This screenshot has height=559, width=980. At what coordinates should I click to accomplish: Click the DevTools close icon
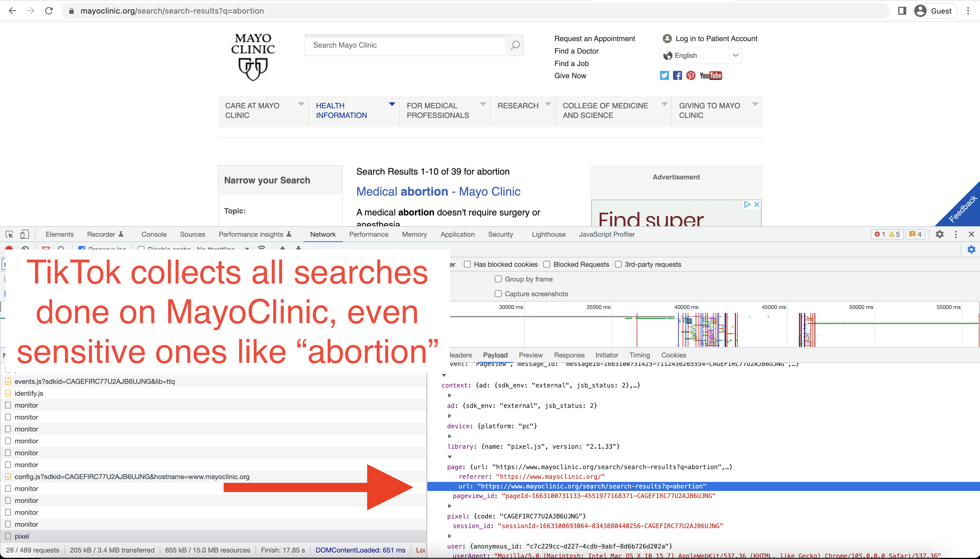tap(971, 234)
